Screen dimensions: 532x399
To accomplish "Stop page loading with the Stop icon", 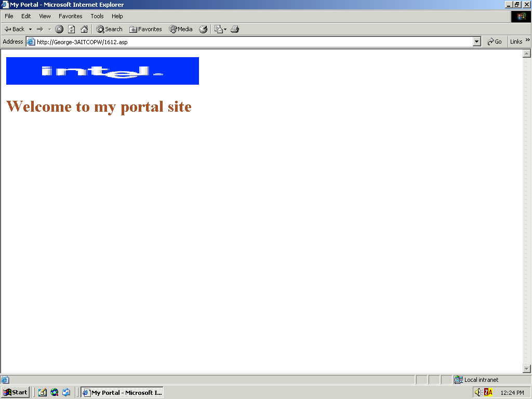I will pyautogui.click(x=59, y=29).
